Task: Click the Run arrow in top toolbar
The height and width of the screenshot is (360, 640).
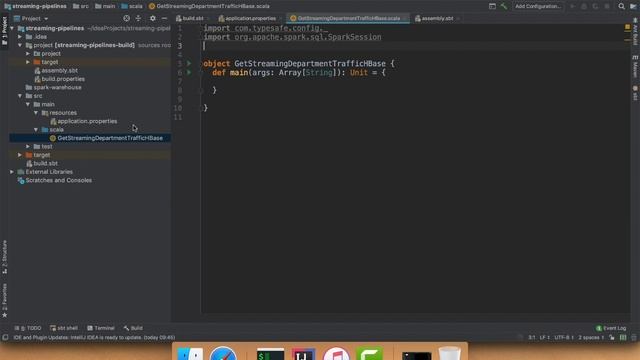Action: coord(572,6)
